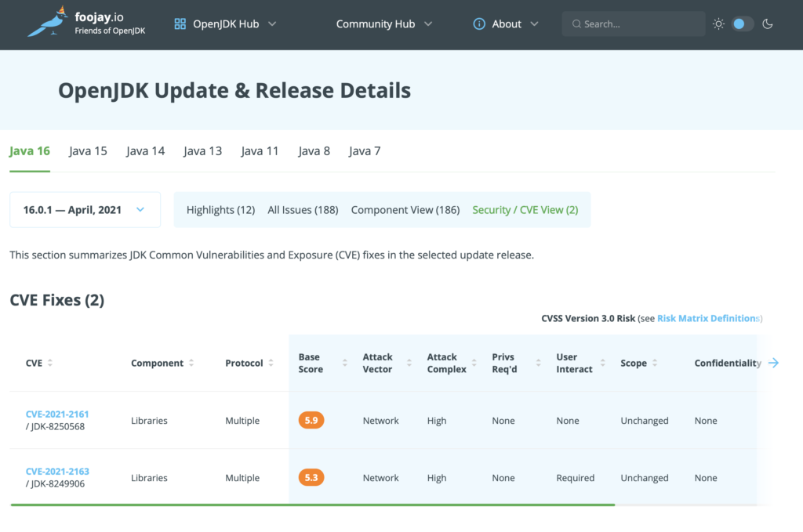Open the CVE-2021-2161 link
Image resolution: width=803 pixels, height=532 pixels.
[57, 414]
